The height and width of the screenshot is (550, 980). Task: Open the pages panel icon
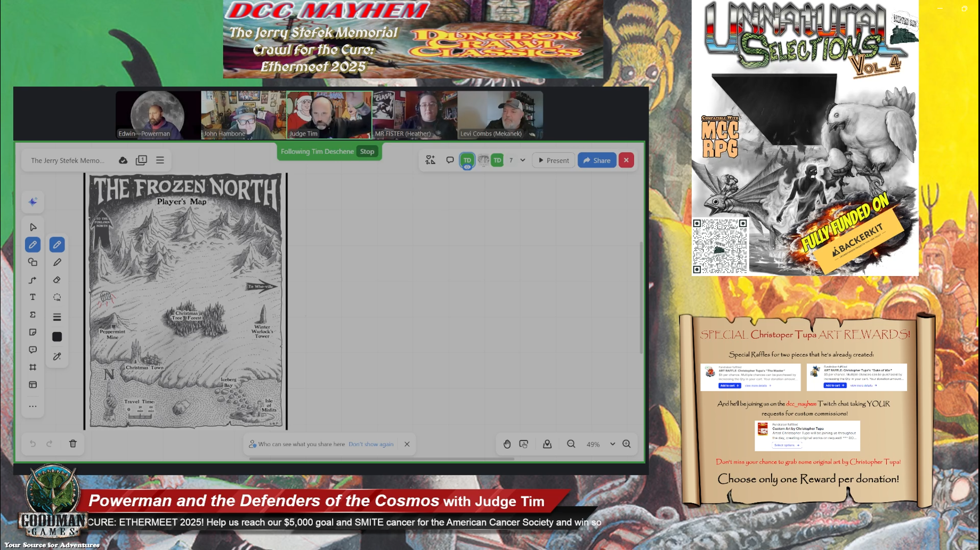coord(141,160)
